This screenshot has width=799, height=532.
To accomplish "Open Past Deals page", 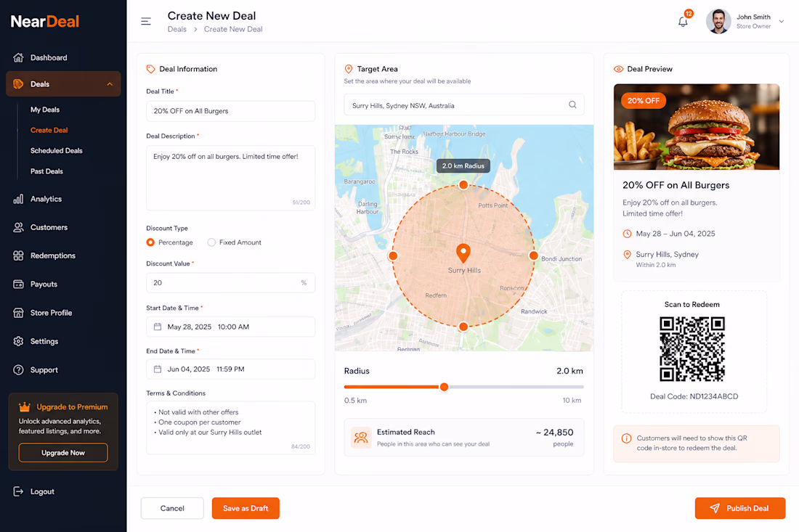I will coord(46,171).
